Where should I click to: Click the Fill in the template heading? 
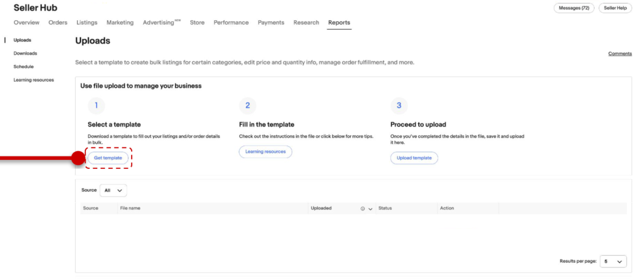click(x=267, y=125)
